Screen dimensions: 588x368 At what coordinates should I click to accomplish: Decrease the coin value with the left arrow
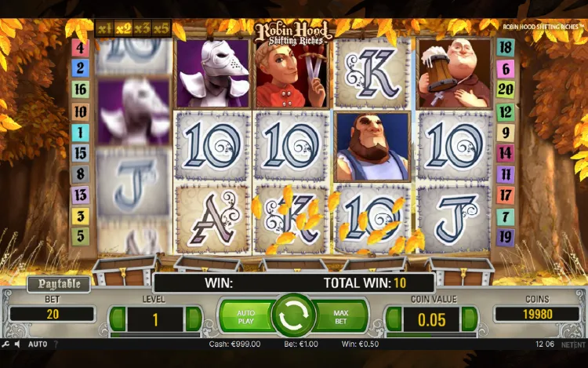[x=394, y=319]
